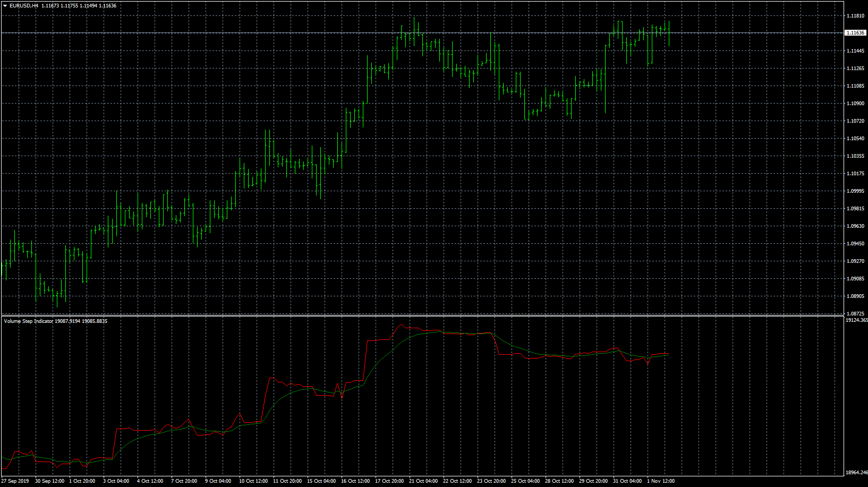Click the 28 Oct 12:00 time label
The image size is (868, 487).
tap(559, 481)
